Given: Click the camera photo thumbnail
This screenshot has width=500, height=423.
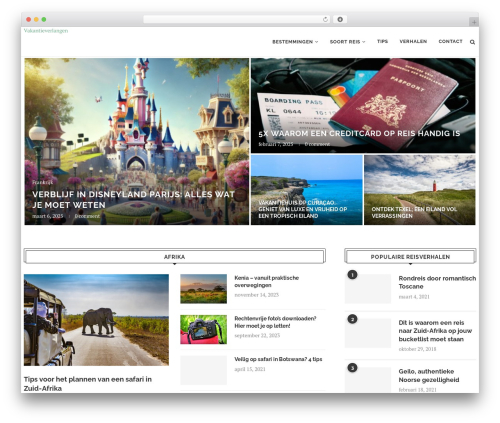Looking at the screenshot, I should pyautogui.click(x=203, y=329).
